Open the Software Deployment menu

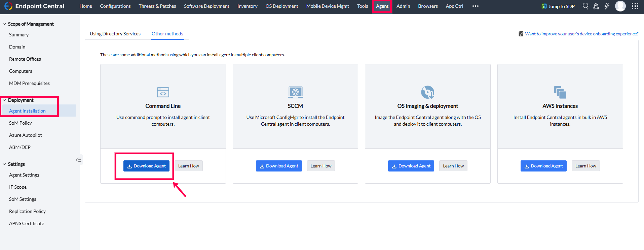(206, 6)
